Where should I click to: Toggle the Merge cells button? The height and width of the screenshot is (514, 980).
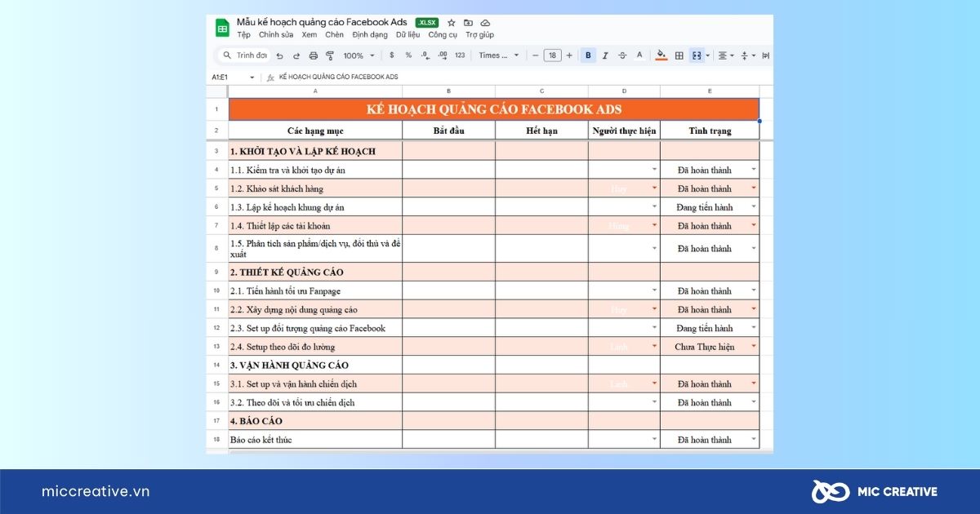coord(696,55)
